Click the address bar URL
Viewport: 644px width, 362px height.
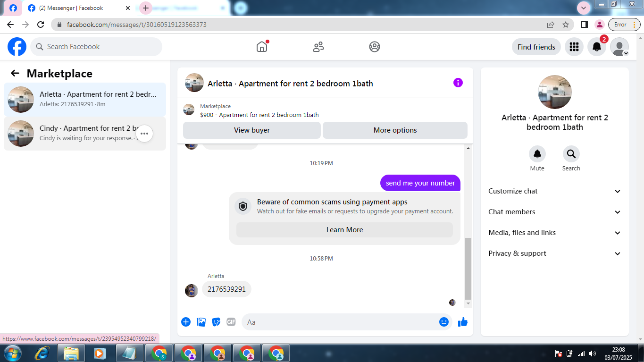tap(137, 25)
